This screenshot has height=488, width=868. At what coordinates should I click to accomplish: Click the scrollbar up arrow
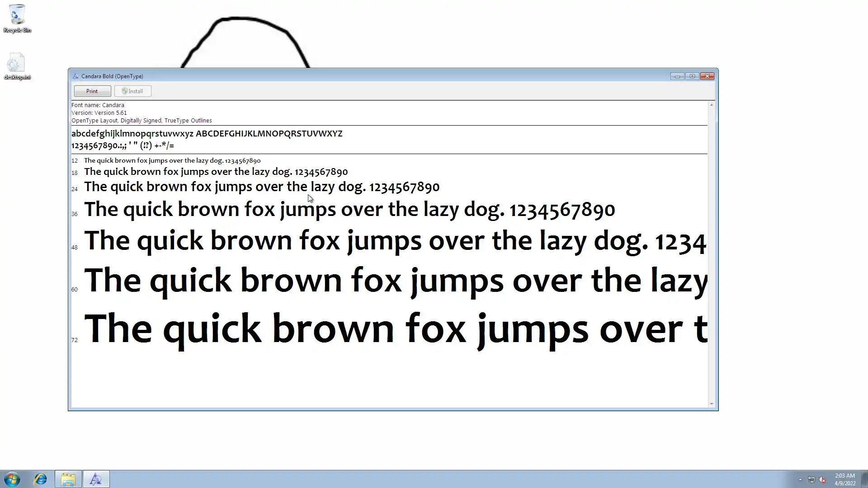[x=712, y=105]
